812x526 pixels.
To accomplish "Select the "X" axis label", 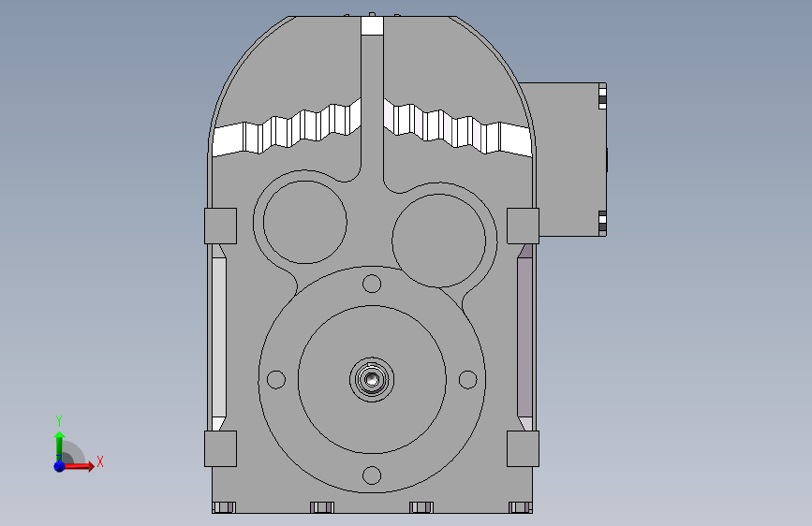I will point(100,461).
